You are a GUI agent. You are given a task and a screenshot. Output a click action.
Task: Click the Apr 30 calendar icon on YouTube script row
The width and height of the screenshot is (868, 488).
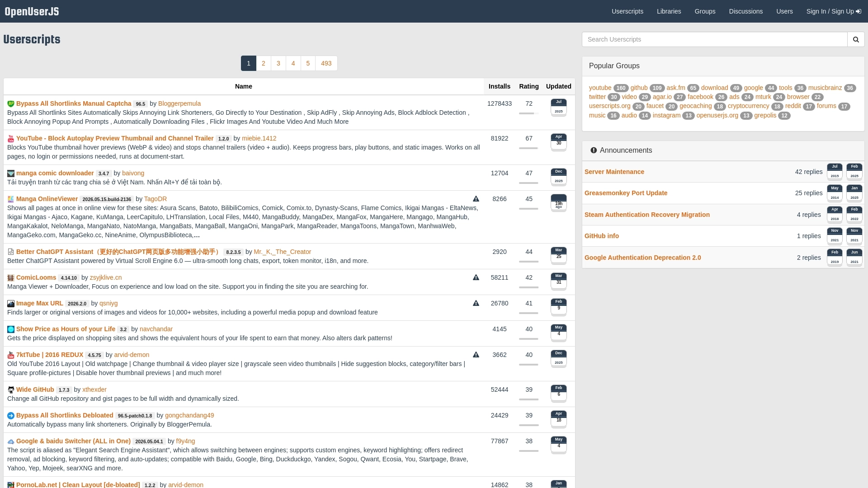point(559,142)
